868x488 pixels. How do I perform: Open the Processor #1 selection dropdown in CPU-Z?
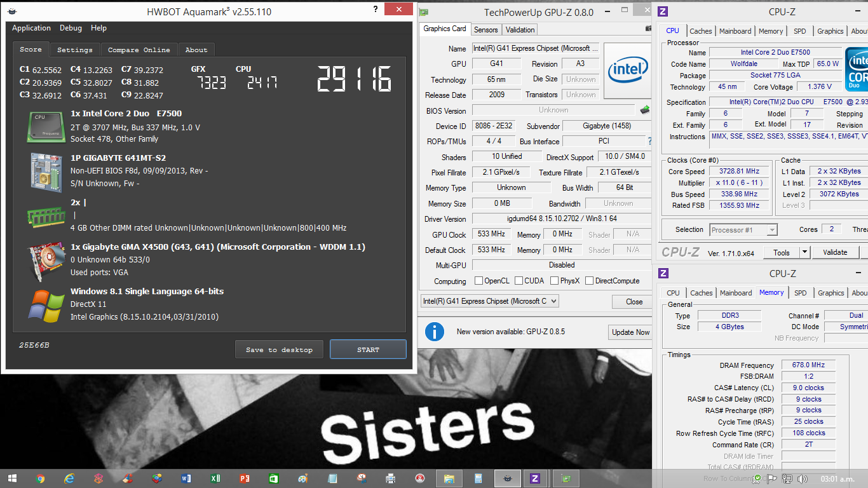coord(743,230)
